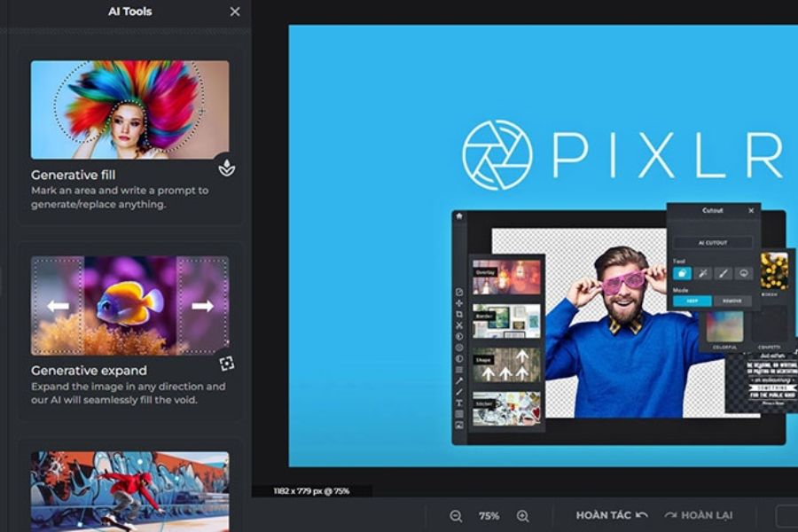Zoom in with the plus magnifier icon
This screenshot has height=532, width=798.
point(522,516)
